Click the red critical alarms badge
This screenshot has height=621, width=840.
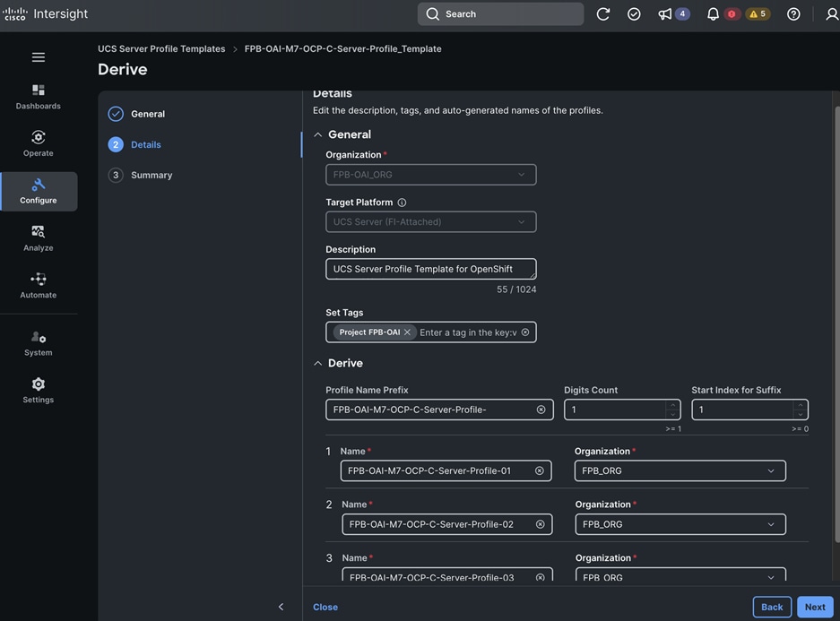pyautogui.click(x=732, y=14)
